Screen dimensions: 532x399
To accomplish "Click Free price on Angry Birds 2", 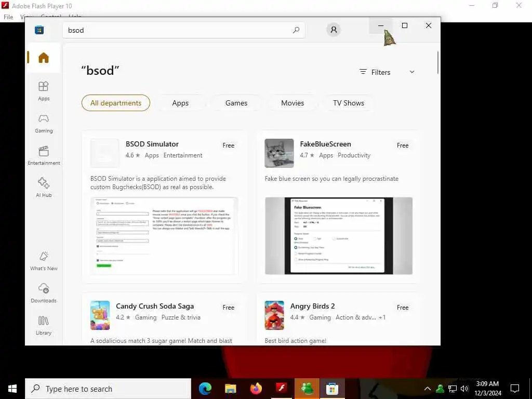I will [x=403, y=308].
